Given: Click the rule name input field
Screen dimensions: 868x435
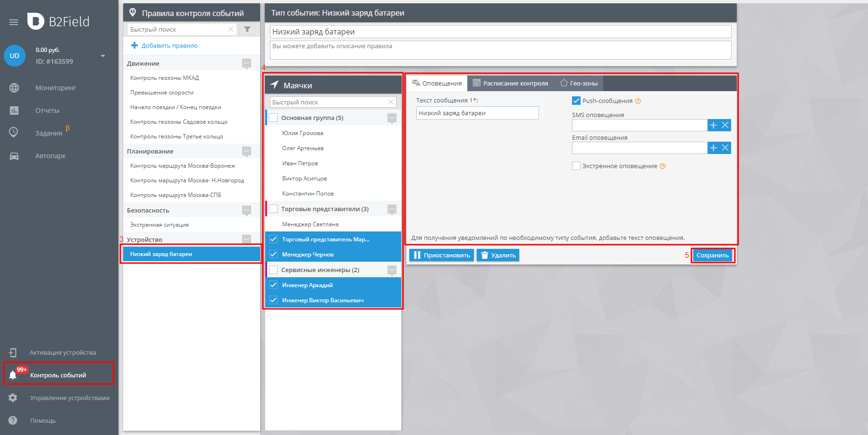Looking at the screenshot, I should (x=500, y=32).
